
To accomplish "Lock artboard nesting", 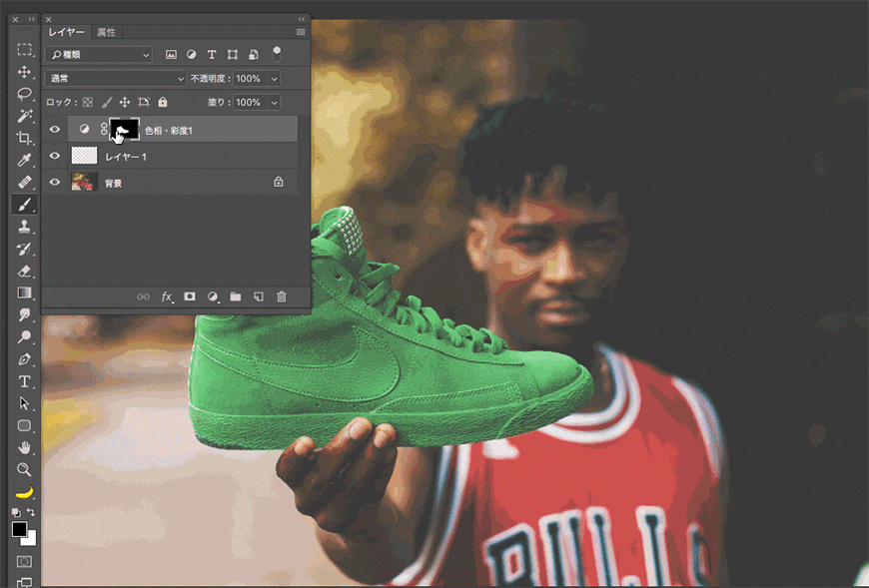I will tap(144, 103).
